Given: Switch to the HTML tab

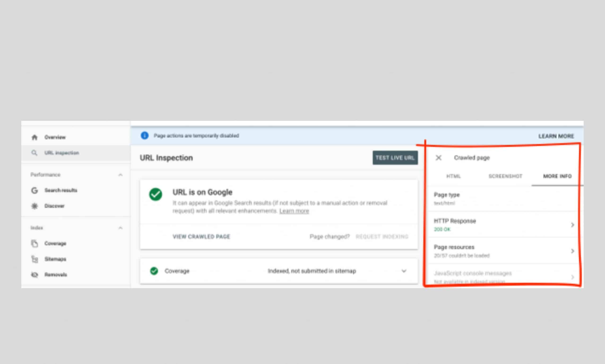Looking at the screenshot, I should (453, 176).
